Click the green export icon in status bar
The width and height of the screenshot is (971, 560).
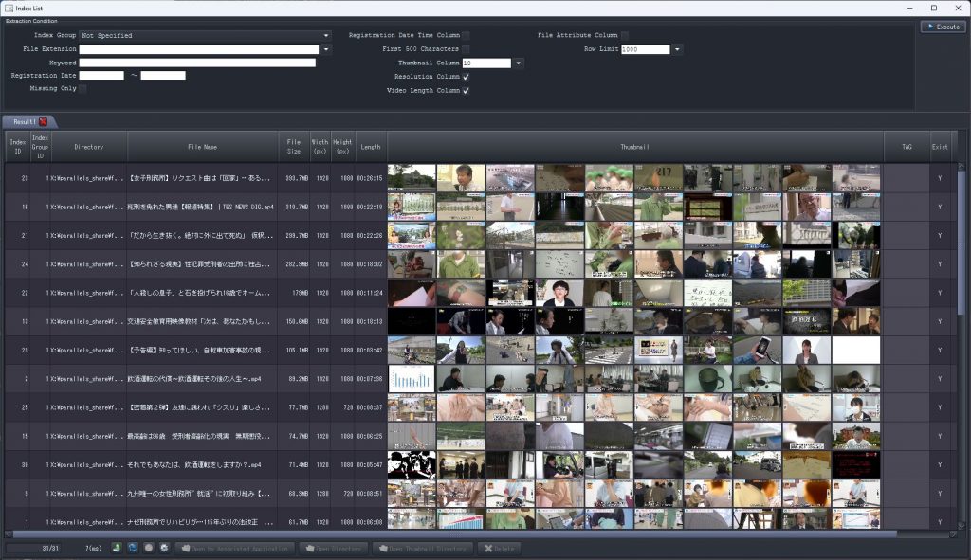(x=118, y=548)
